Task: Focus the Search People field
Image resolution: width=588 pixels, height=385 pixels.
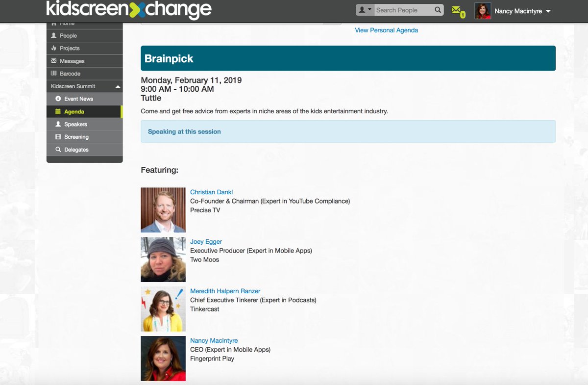Action: 403,10
